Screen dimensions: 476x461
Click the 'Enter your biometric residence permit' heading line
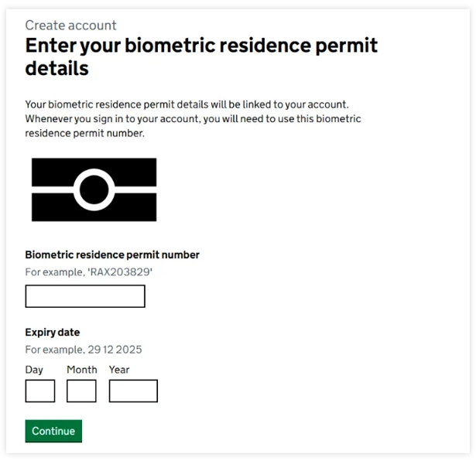201,46
